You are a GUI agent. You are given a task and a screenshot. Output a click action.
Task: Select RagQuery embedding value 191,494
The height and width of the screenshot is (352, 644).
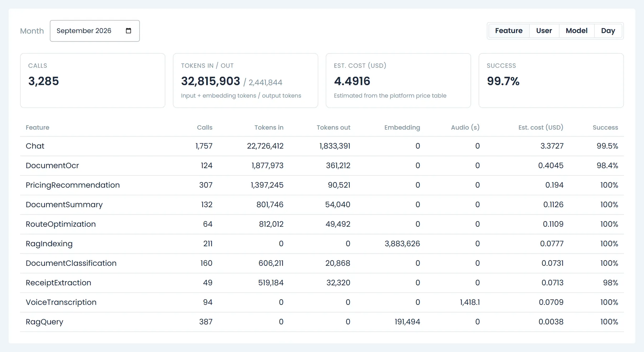pyautogui.click(x=407, y=322)
